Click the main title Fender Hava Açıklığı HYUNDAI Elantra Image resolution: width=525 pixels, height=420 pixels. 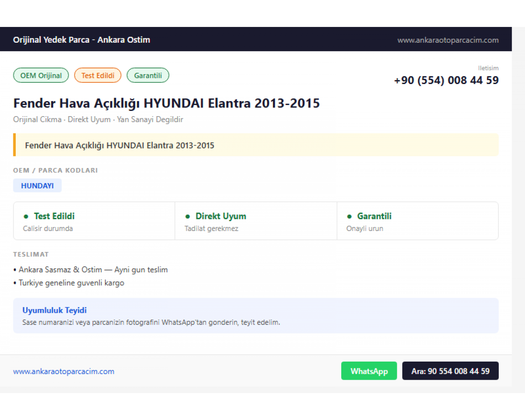coord(167,103)
